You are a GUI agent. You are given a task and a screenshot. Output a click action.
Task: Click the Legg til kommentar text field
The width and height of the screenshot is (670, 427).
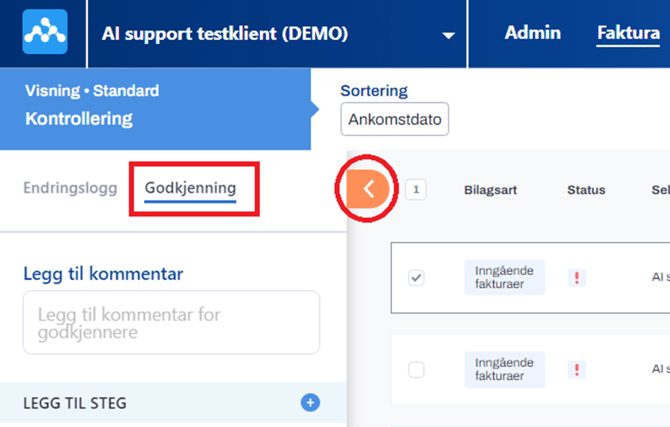pos(171,322)
